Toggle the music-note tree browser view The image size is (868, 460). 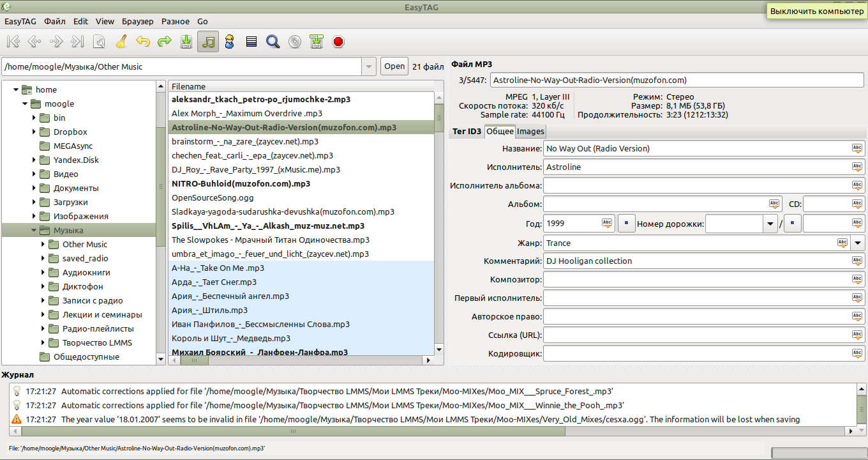[208, 42]
